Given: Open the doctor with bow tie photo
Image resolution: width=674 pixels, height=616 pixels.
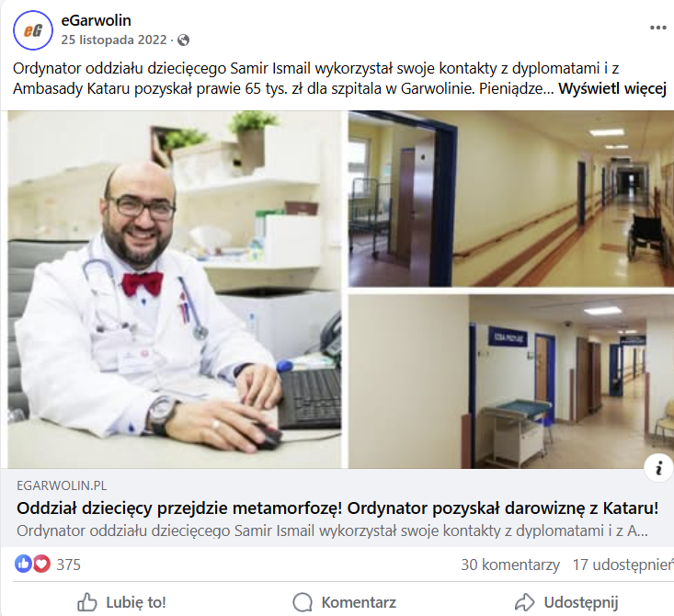Looking at the screenshot, I should (x=175, y=290).
